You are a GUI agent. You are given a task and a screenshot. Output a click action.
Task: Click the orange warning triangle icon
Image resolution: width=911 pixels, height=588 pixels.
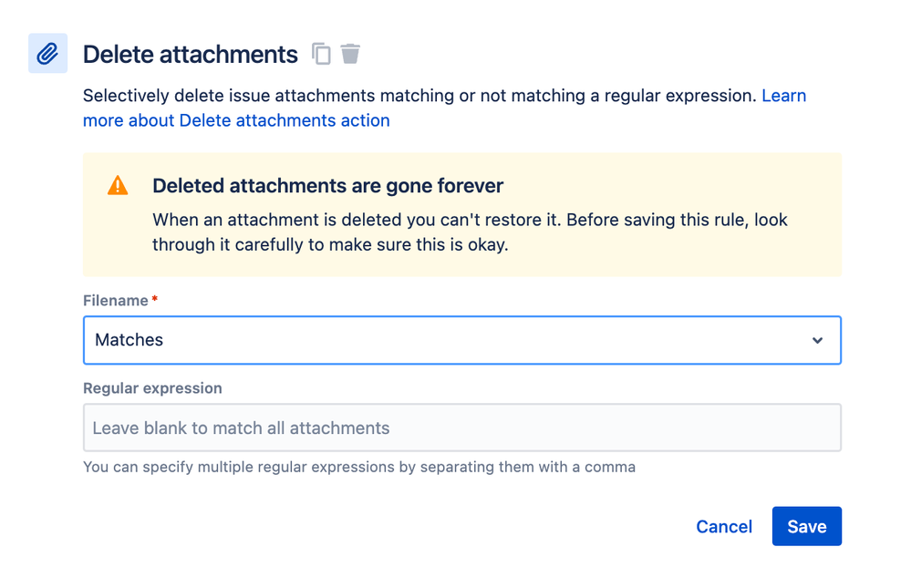[118, 185]
